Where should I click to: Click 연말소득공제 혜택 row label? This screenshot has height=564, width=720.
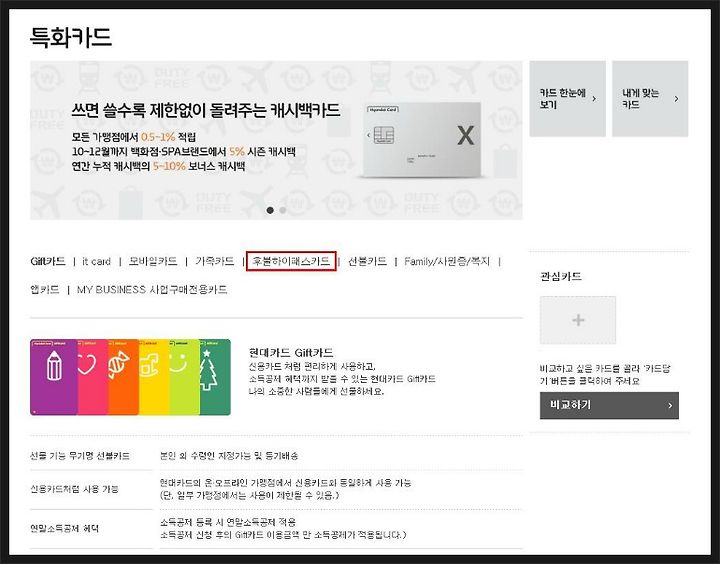tap(64, 528)
